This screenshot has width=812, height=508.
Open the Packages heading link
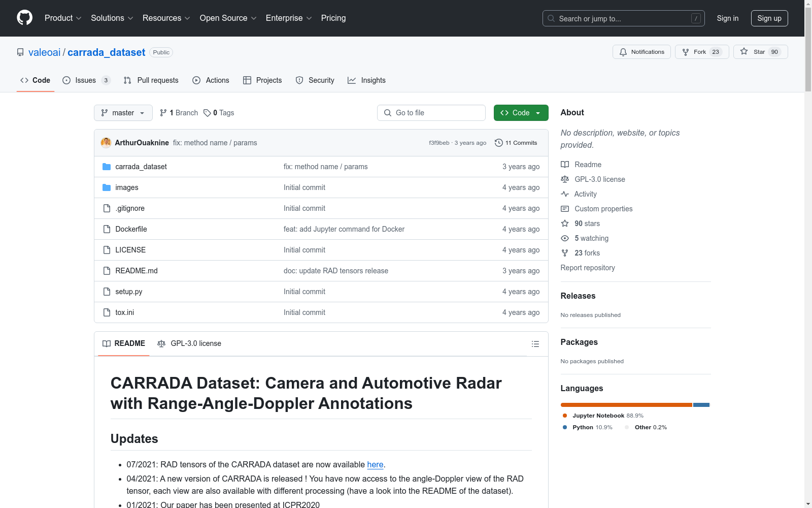[x=579, y=342]
